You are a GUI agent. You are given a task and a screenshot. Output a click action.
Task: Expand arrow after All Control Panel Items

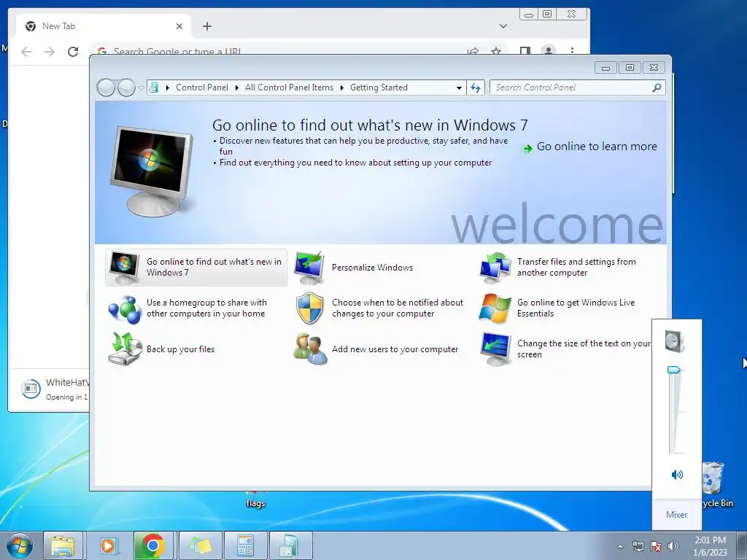click(x=341, y=87)
